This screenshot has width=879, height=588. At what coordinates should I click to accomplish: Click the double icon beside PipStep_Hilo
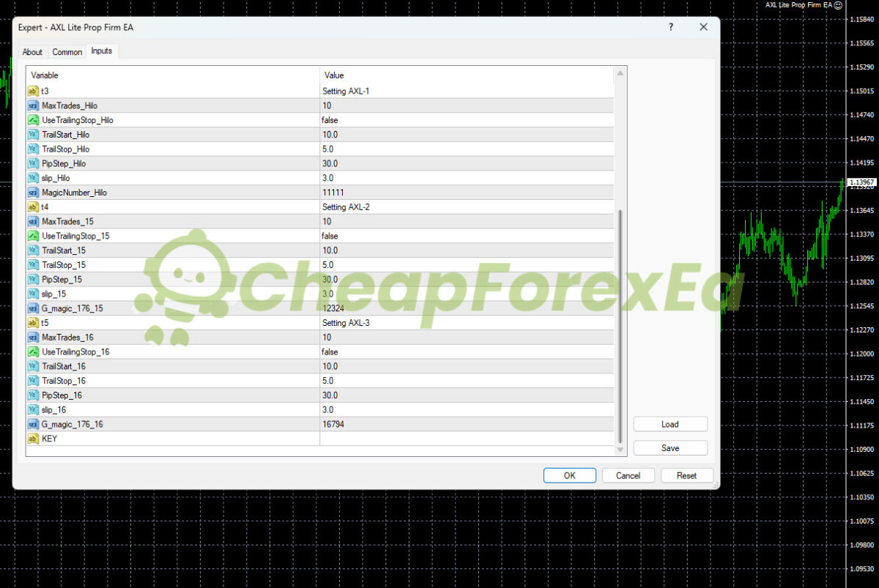[x=33, y=163]
